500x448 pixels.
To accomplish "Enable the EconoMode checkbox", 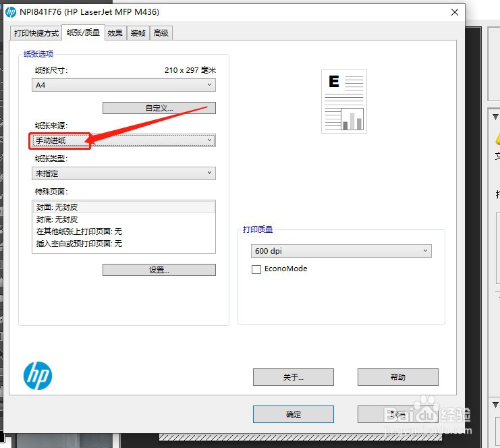I will [x=256, y=269].
